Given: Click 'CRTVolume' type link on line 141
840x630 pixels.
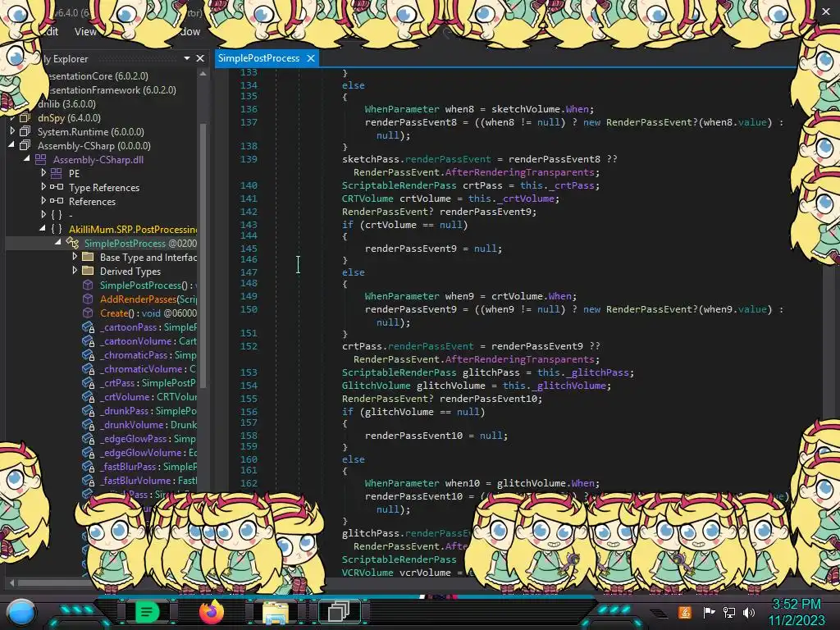Looking at the screenshot, I should tap(367, 199).
